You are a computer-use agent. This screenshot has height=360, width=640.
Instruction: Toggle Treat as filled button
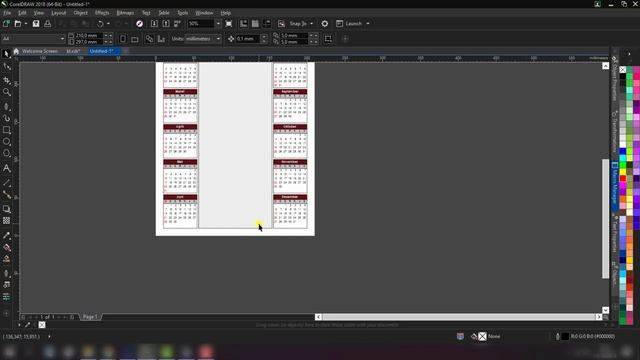pos(328,39)
